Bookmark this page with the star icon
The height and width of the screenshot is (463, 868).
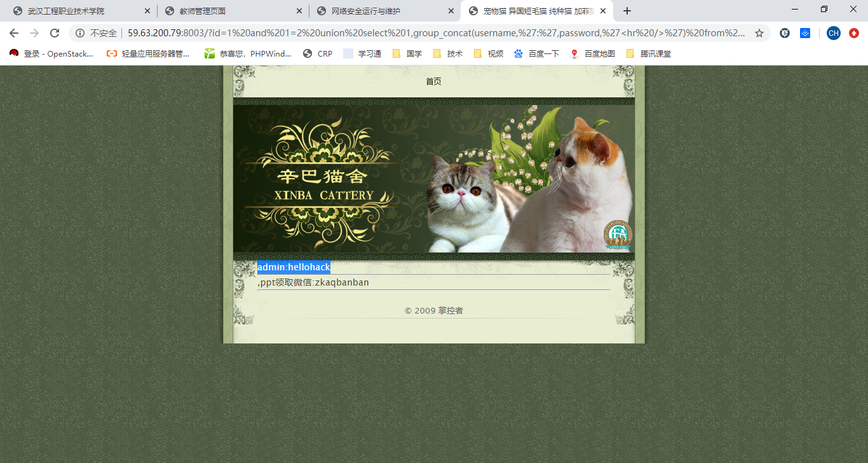point(759,33)
